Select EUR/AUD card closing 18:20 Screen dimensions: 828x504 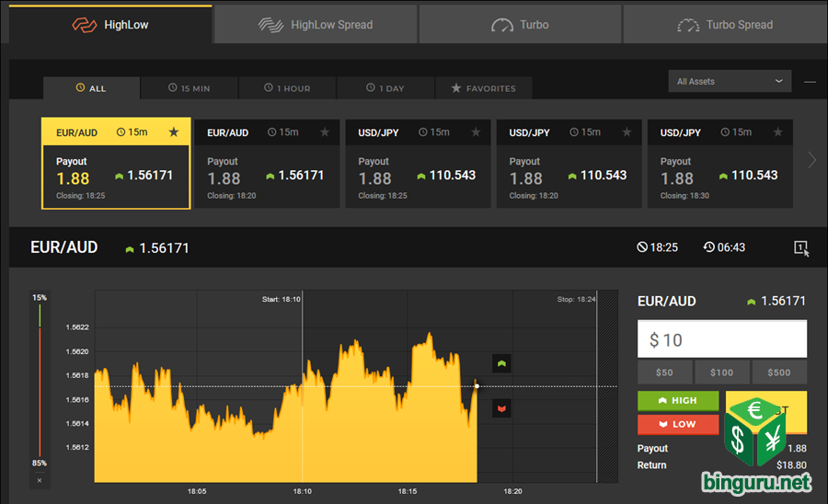[267, 164]
